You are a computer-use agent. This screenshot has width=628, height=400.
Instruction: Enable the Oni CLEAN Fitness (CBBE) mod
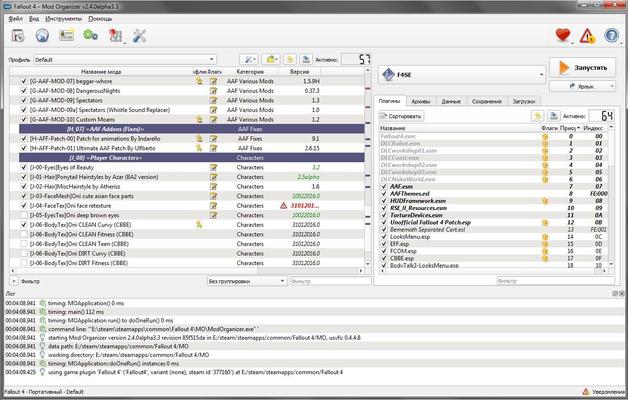click(24, 235)
